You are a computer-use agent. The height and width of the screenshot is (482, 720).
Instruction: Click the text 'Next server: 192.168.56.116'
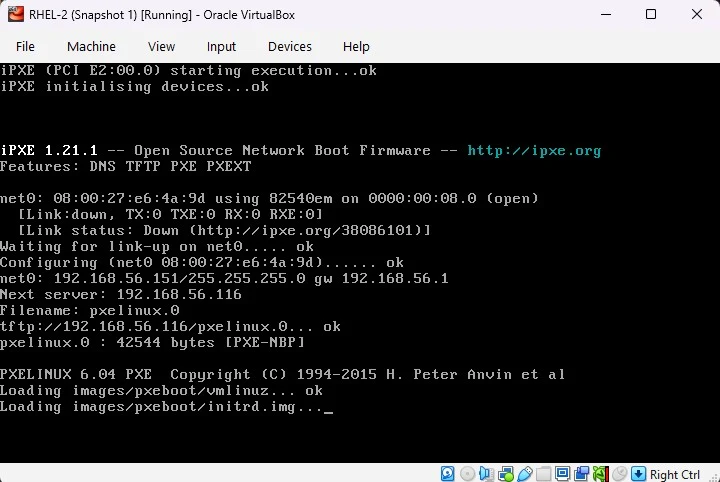[x=121, y=294]
